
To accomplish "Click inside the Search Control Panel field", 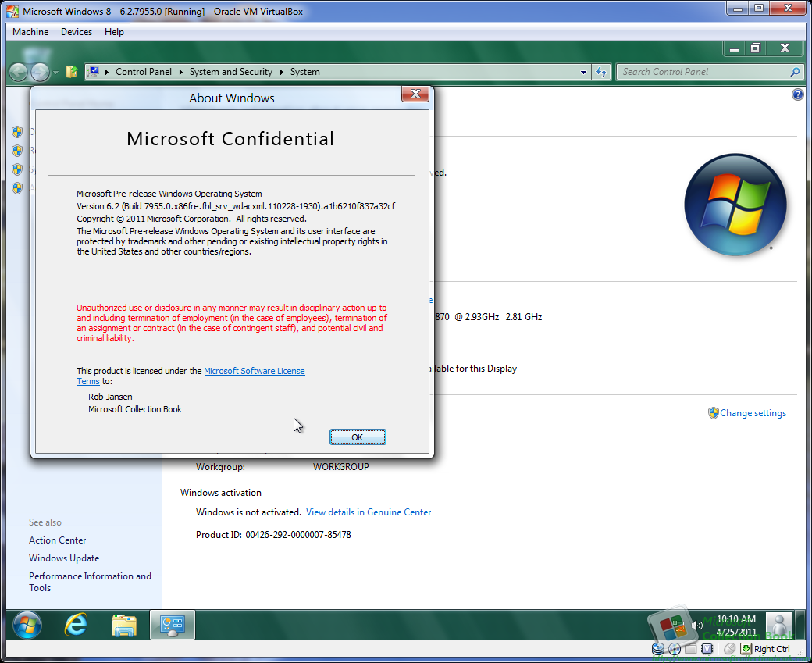I will click(703, 71).
